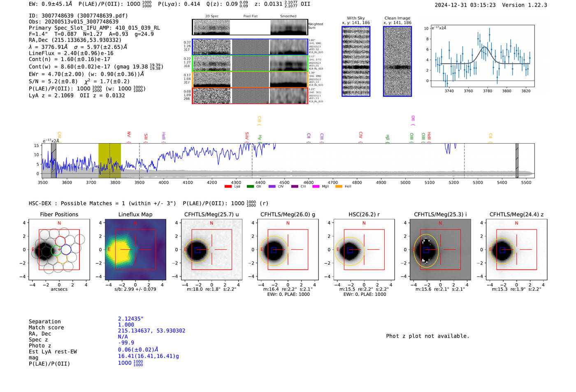Click the Smoothed column header
Screen dimensions: 576x392
point(288,16)
